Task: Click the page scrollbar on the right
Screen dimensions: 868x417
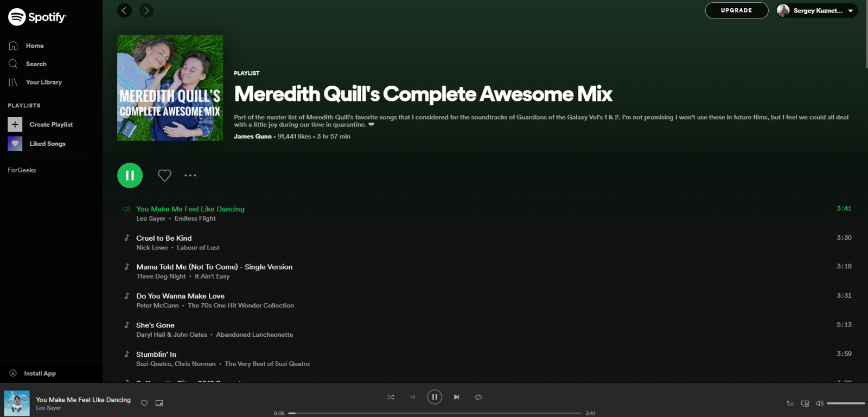Action: click(x=866, y=34)
